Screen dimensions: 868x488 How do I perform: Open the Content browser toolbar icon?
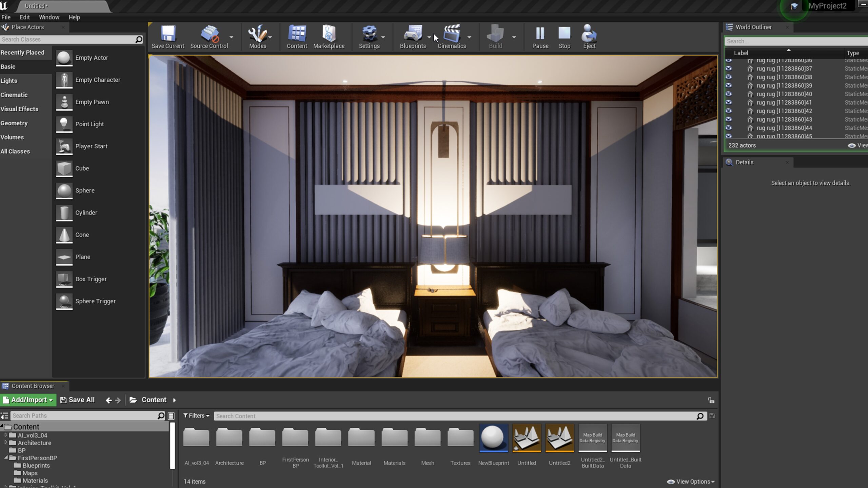(x=297, y=34)
